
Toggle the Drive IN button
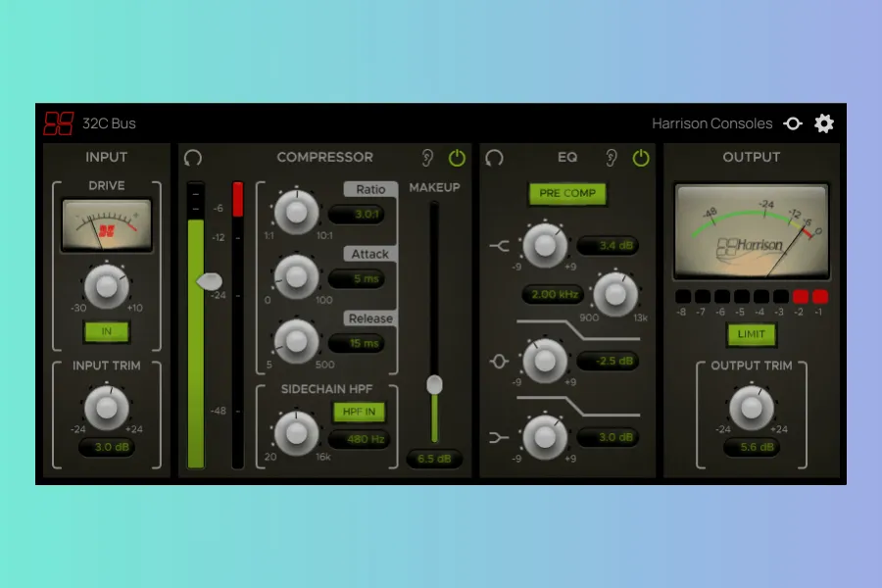tap(107, 331)
